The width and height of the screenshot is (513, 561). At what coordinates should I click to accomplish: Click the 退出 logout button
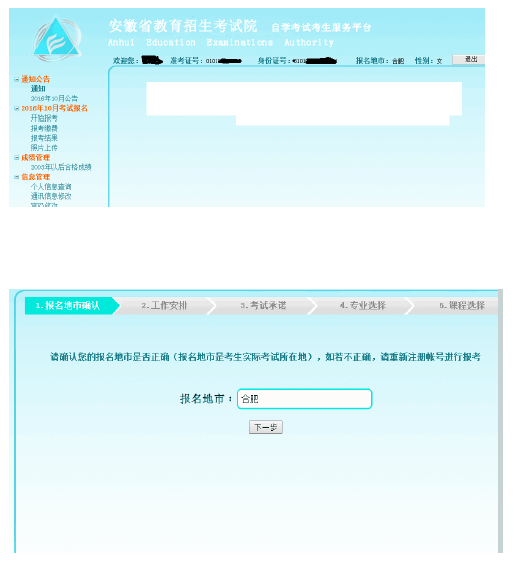click(x=469, y=59)
